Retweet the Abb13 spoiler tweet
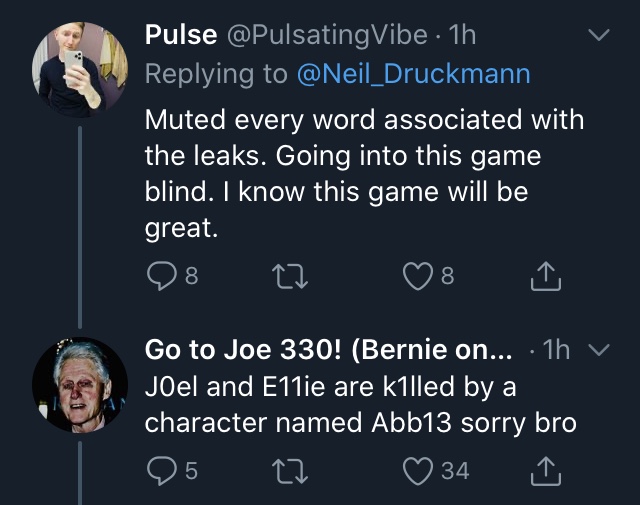 click(x=290, y=471)
